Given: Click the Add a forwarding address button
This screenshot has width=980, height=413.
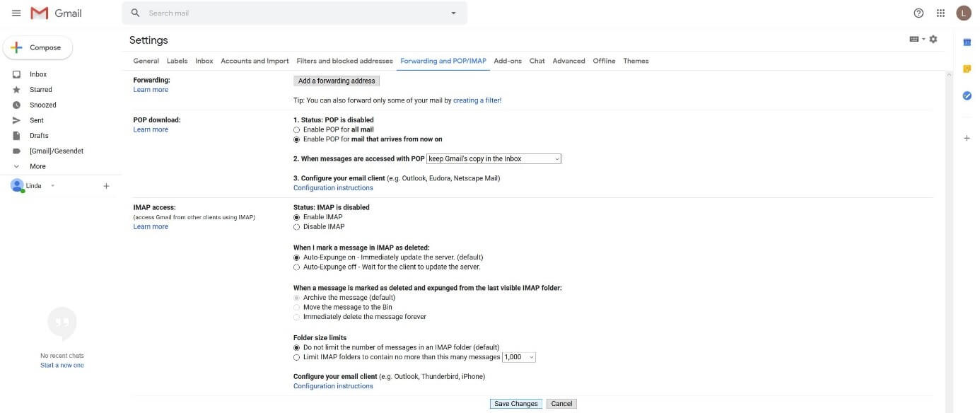Looking at the screenshot, I should [337, 81].
